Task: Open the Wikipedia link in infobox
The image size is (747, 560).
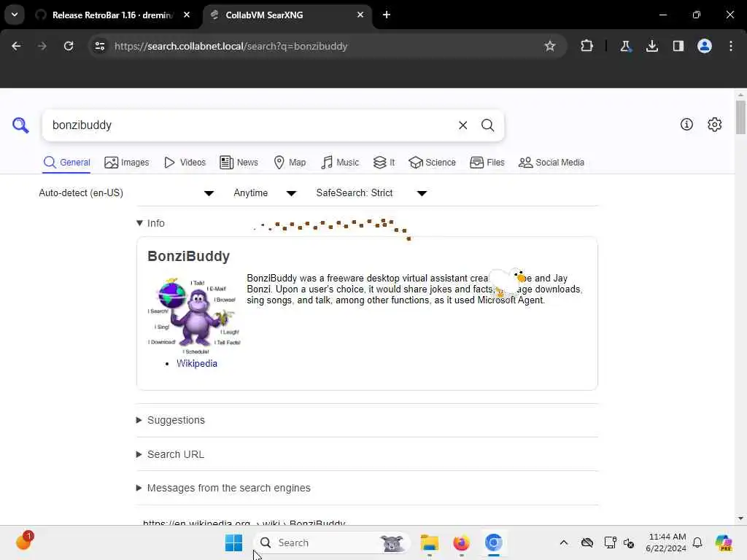Action: pos(197,363)
